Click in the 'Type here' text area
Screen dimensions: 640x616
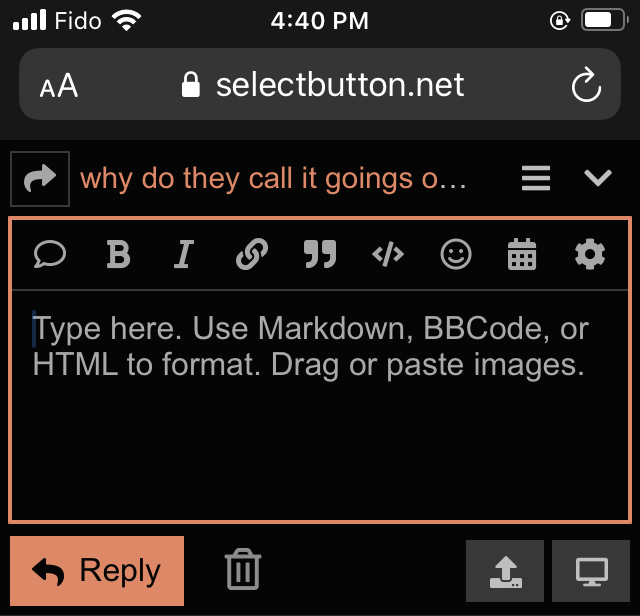[320, 420]
